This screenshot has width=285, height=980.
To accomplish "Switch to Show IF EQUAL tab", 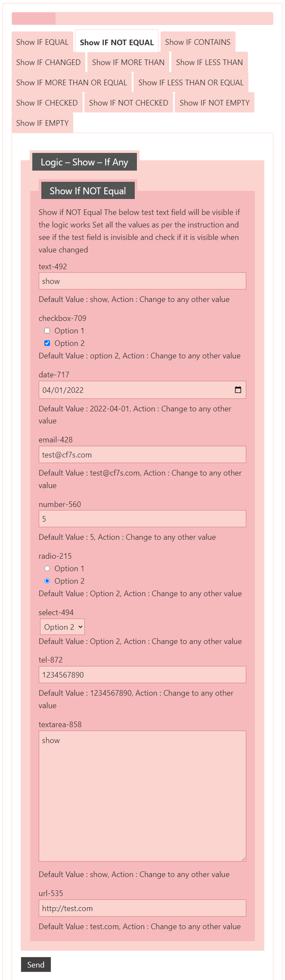I will (x=42, y=42).
